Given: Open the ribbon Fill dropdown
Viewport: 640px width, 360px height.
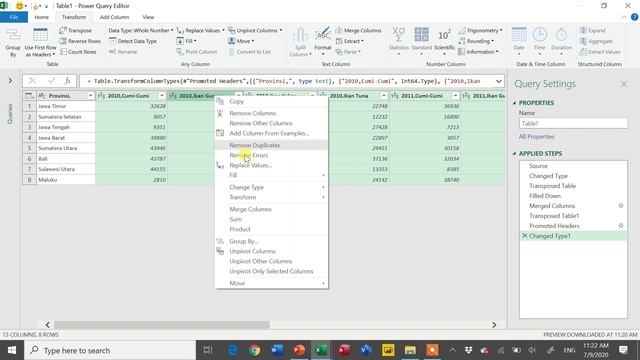Looking at the screenshot, I should pyautogui.click(x=187, y=41).
